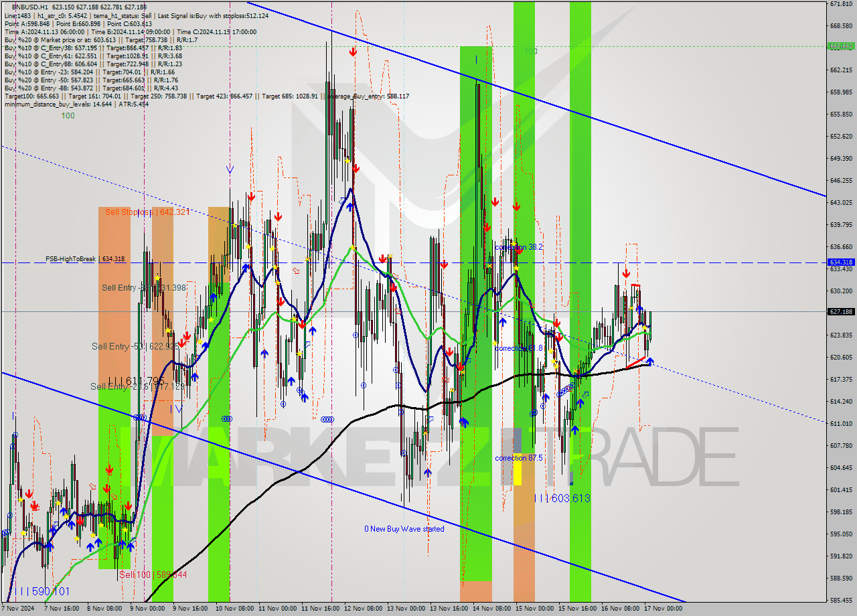This screenshot has height=616, width=857.
Task: Click the 'correction 61.8' label
Action: (x=518, y=348)
